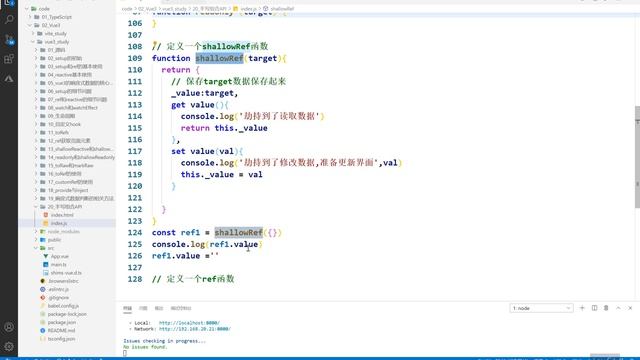Open main.ts file
The image size is (640, 360).
tap(59, 264)
